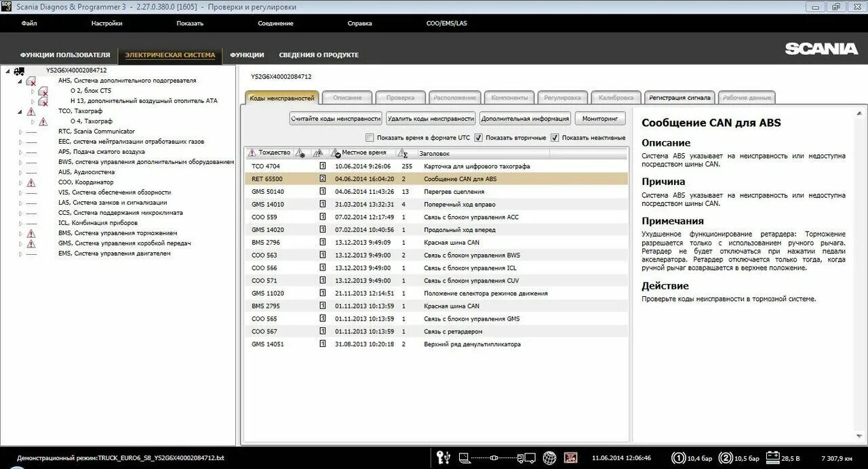Expand the O 2, блок CTS node

pyautogui.click(x=33, y=91)
